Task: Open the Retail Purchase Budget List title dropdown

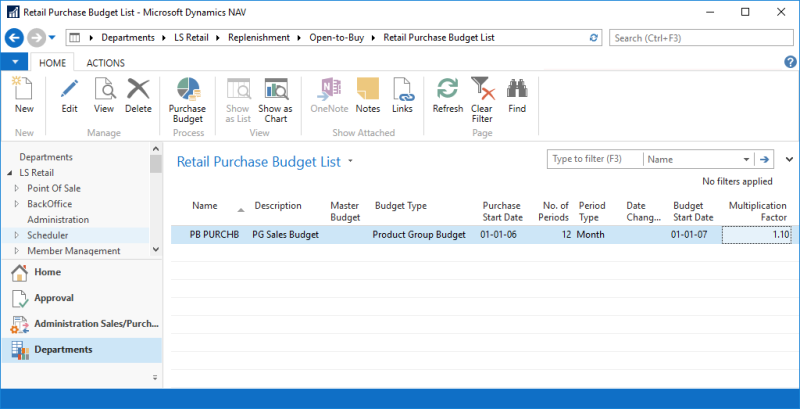Action: pyautogui.click(x=350, y=162)
